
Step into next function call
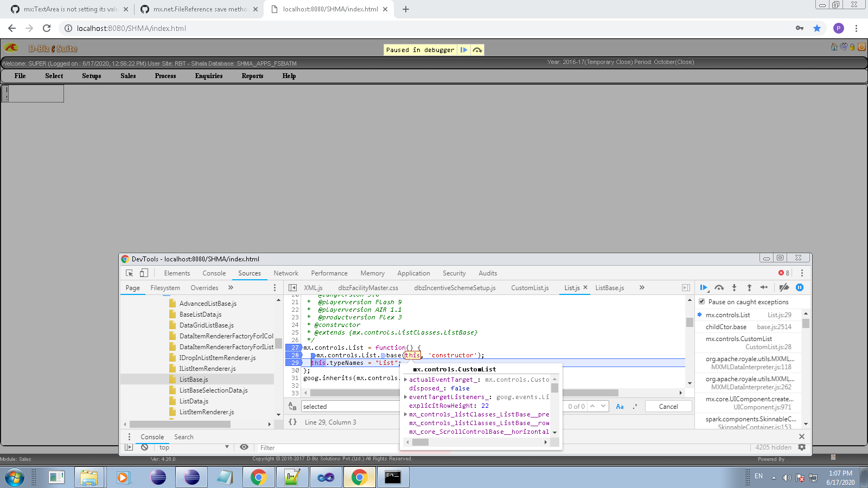tap(734, 288)
